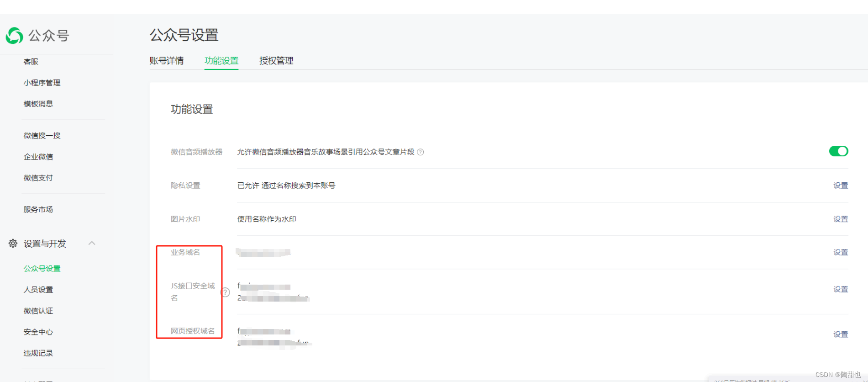Click the JS接口安全域名 row label
The image size is (868, 382).
coord(193,292)
